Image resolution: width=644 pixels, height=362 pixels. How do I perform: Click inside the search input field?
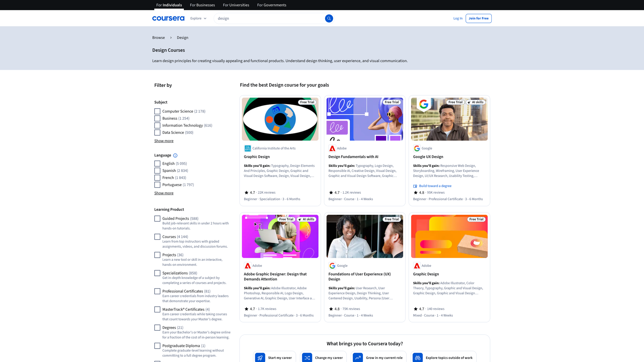click(x=272, y=18)
